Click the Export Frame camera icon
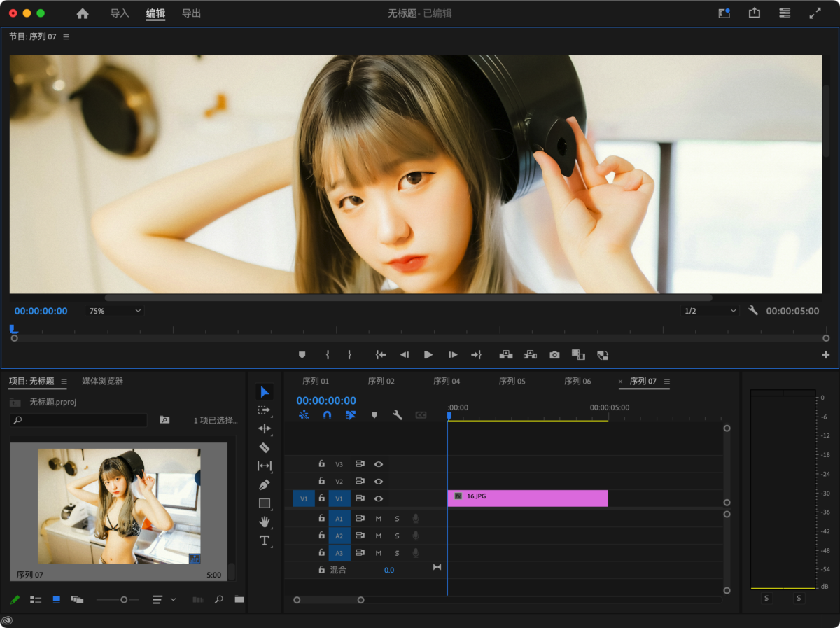The image size is (840, 628). pos(554,355)
